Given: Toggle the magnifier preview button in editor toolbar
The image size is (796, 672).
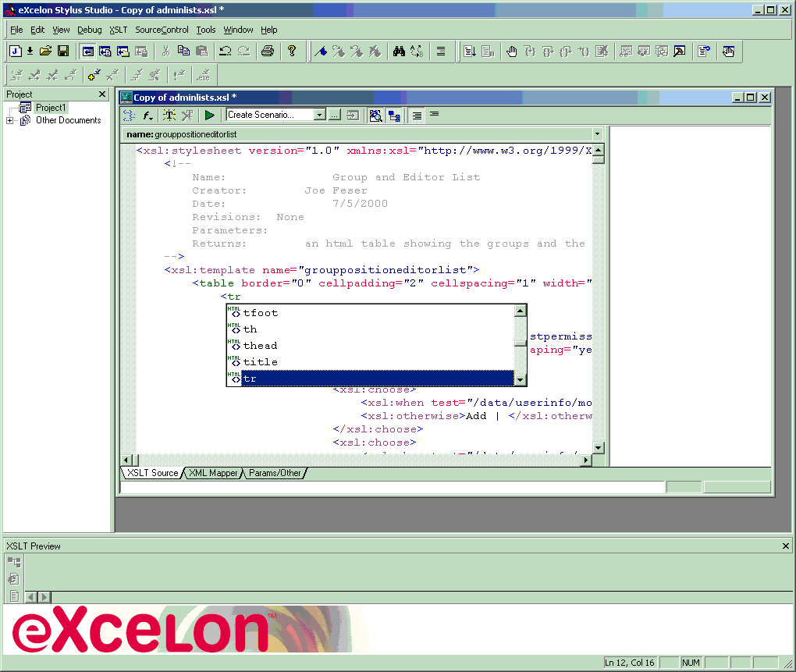Looking at the screenshot, I should (375, 115).
